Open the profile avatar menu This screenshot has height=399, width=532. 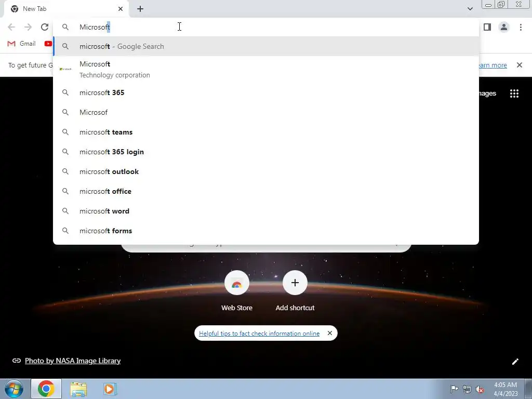pyautogui.click(x=504, y=27)
